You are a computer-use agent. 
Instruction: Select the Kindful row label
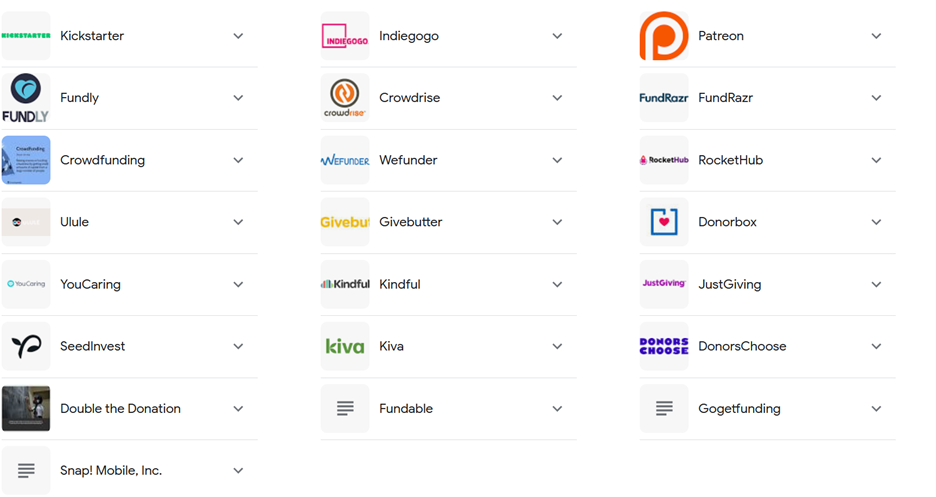(400, 285)
